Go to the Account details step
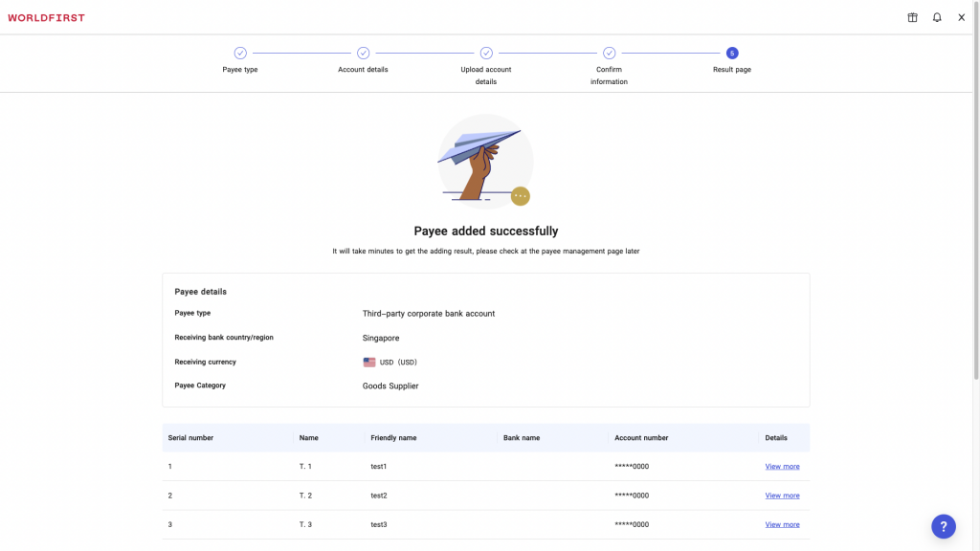This screenshot has height=551, width=980. (363, 60)
